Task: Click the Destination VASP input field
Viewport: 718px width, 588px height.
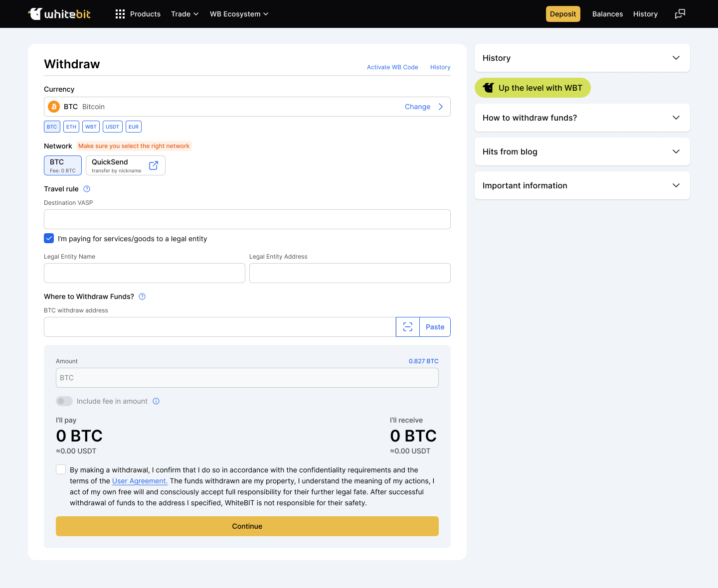Action: click(x=247, y=219)
